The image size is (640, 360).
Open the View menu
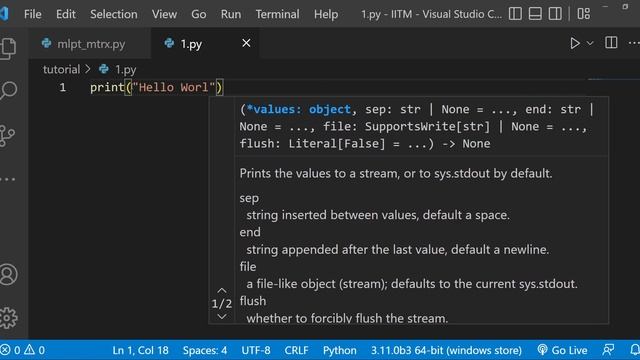coord(164,14)
